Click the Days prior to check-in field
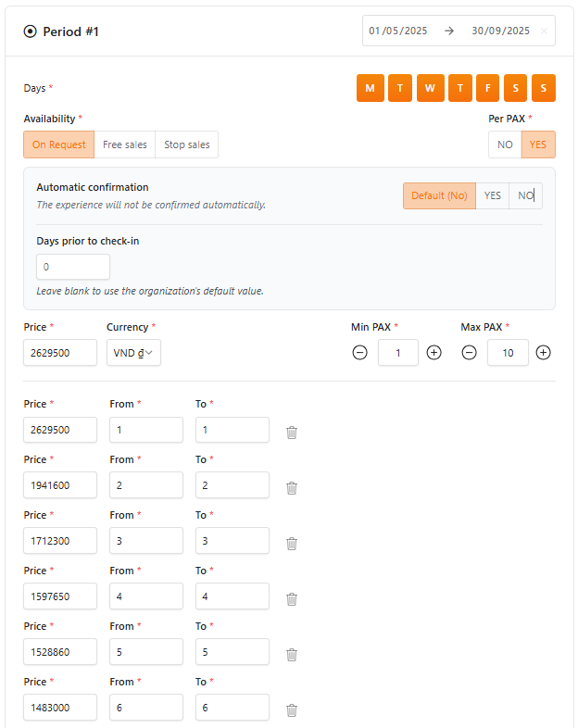 73,267
